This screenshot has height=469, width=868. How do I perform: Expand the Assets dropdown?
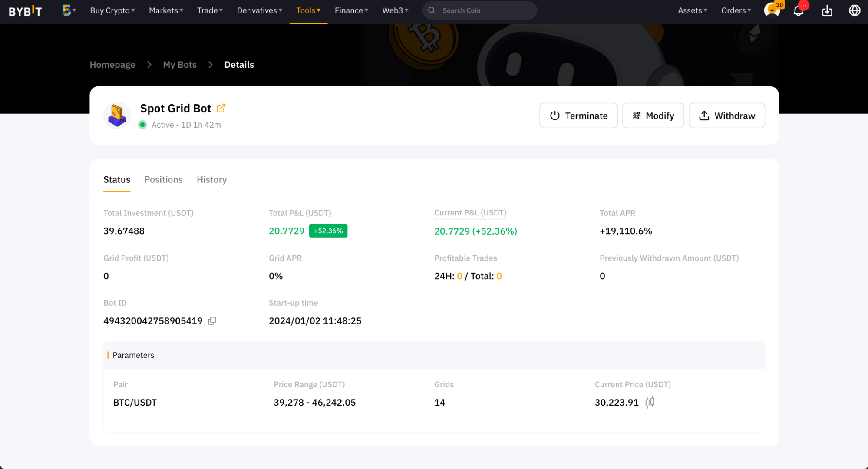(692, 10)
